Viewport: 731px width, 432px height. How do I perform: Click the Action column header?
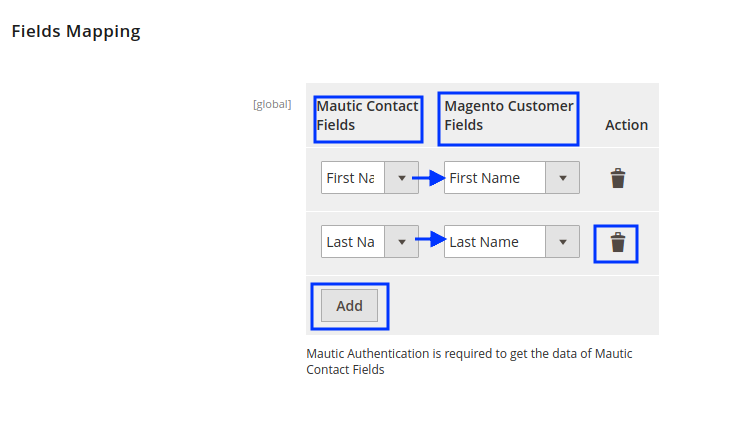(x=626, y=125)
